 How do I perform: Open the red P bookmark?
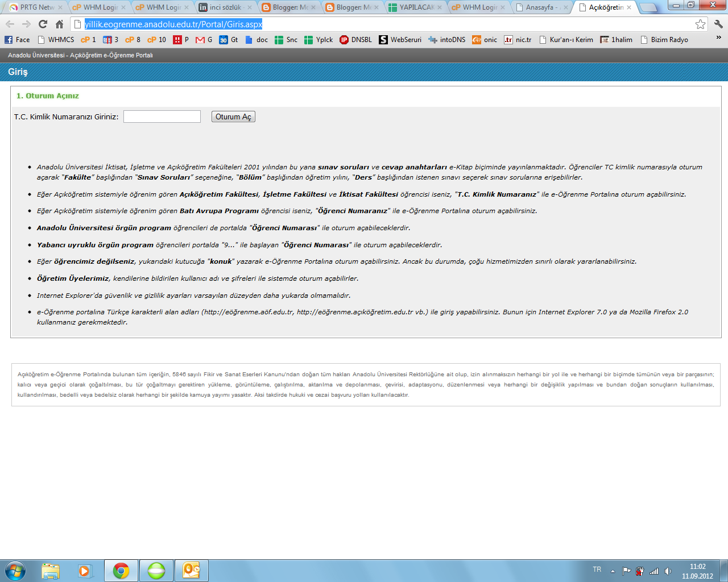point(181,40)
